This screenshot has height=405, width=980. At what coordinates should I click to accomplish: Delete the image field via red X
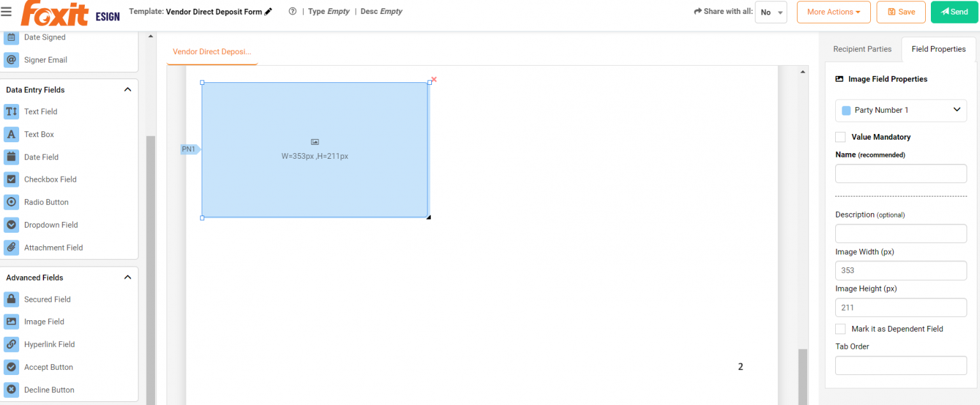click(433, 79)
